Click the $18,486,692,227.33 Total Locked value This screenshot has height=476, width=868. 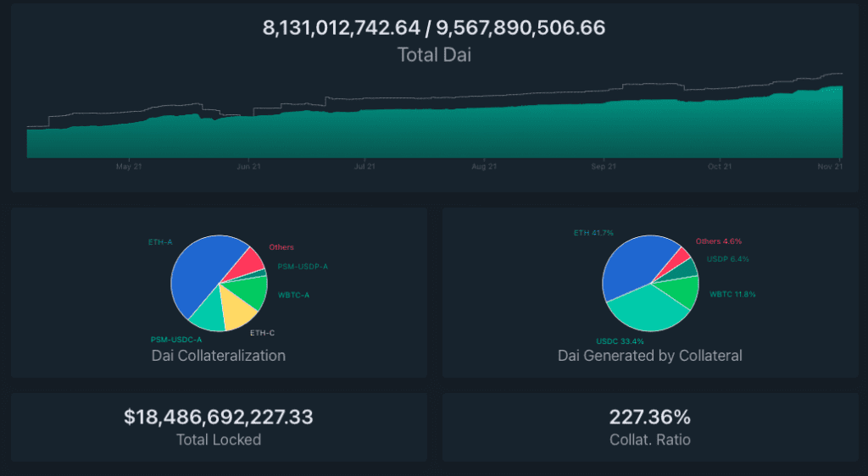click(219, 417)
